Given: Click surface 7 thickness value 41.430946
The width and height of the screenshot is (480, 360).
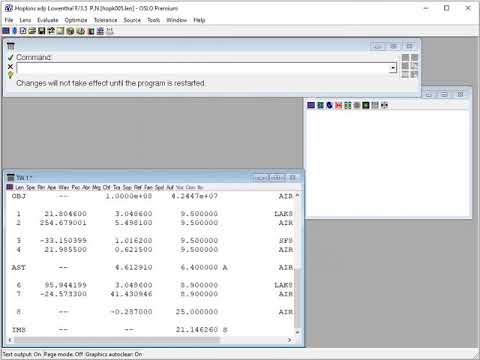Looking at the screenshot, I should pyautogui.click(x=131, y=294).
